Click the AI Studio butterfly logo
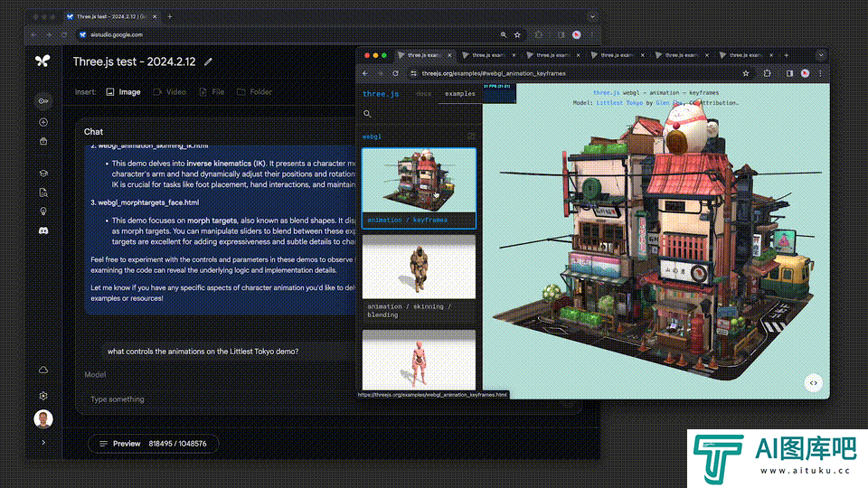This screenshot has height=488, width=868. tap(42, 61)
